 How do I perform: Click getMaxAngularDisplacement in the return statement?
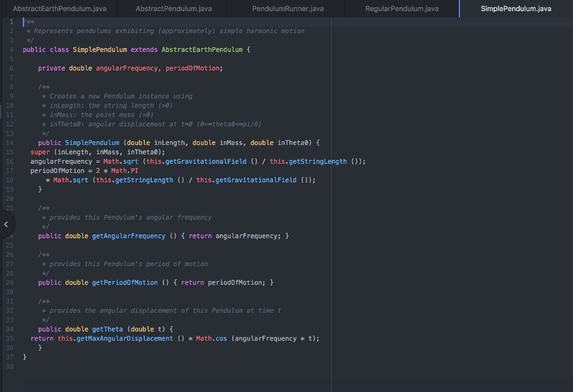pos(123,338)
